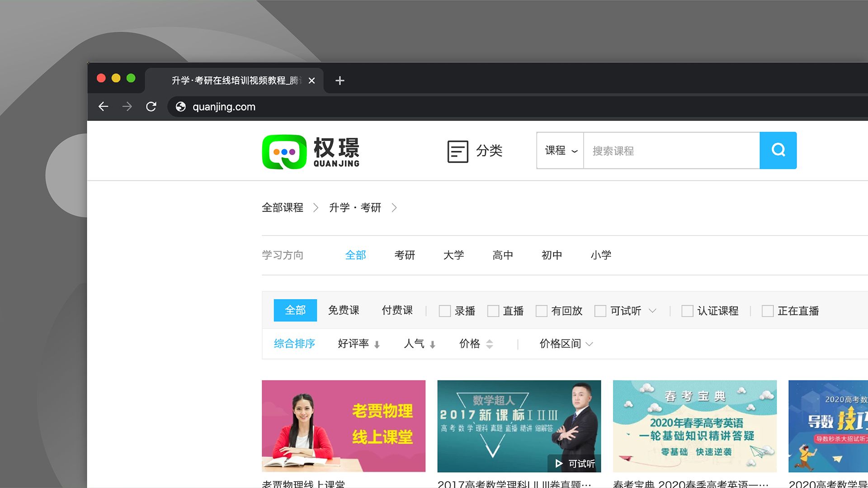Click the blue search magnifier button
The width and height of the screenshot is (868, 488).
pos(778,150)
